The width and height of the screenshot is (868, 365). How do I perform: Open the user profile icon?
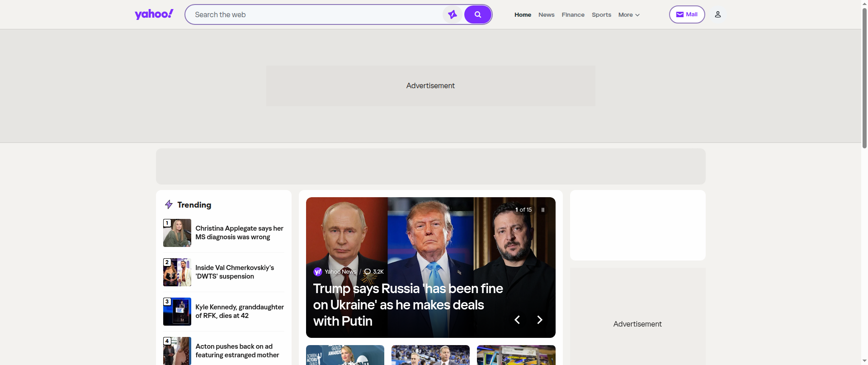pyautogui.click(x=717, y=14)
